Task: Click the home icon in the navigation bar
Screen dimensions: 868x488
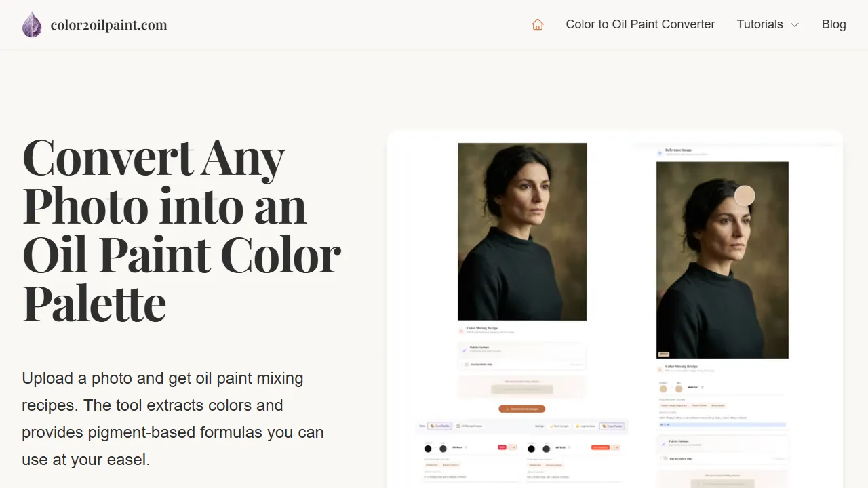Action: (x=538, y=24)
